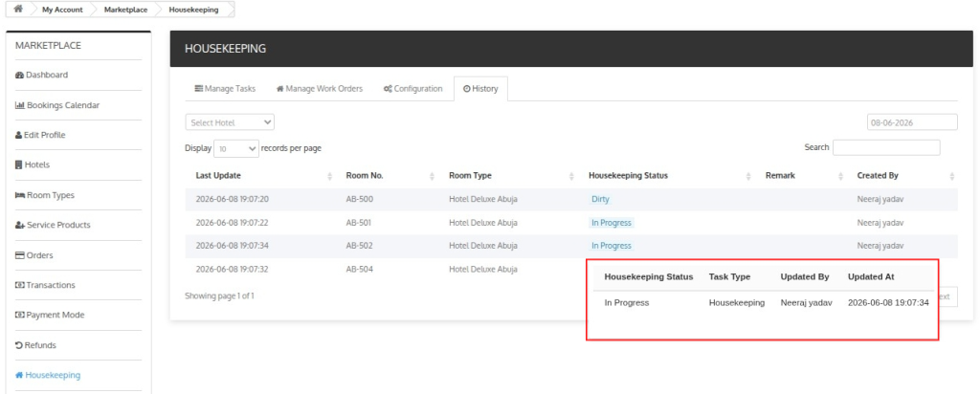Screen dimensions: 980x394
Task: Click Updated At value in popup
Action: (x=888, y=303)
